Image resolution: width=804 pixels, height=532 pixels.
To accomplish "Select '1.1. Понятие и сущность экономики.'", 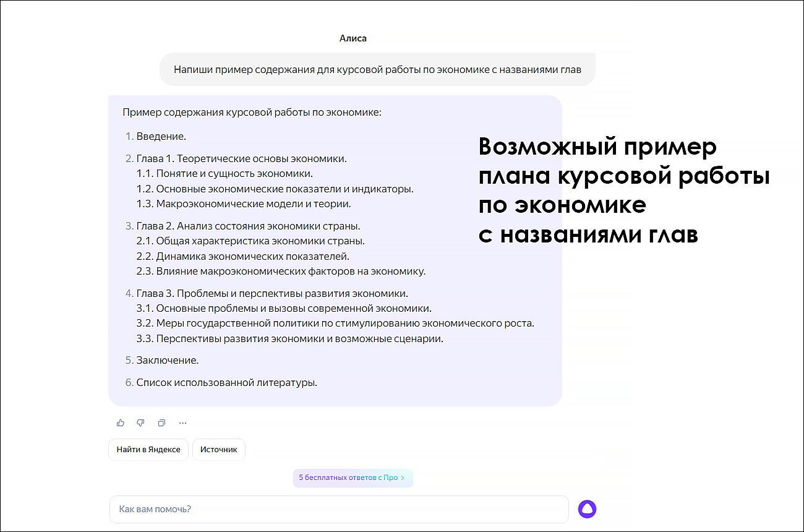I will [x=225, y=174].
